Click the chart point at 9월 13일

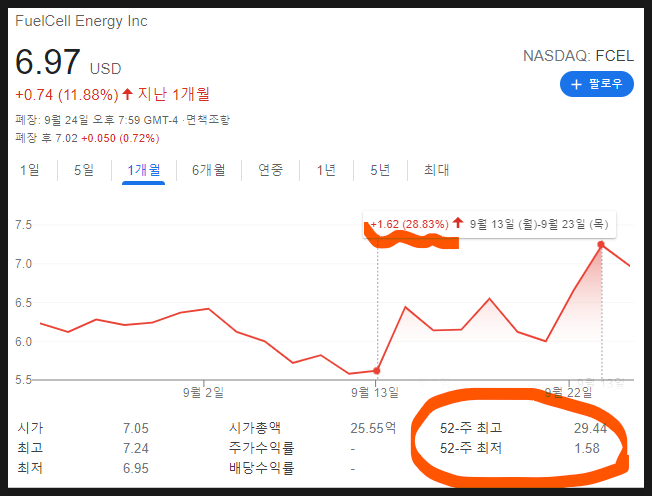[x=376, y=370]
